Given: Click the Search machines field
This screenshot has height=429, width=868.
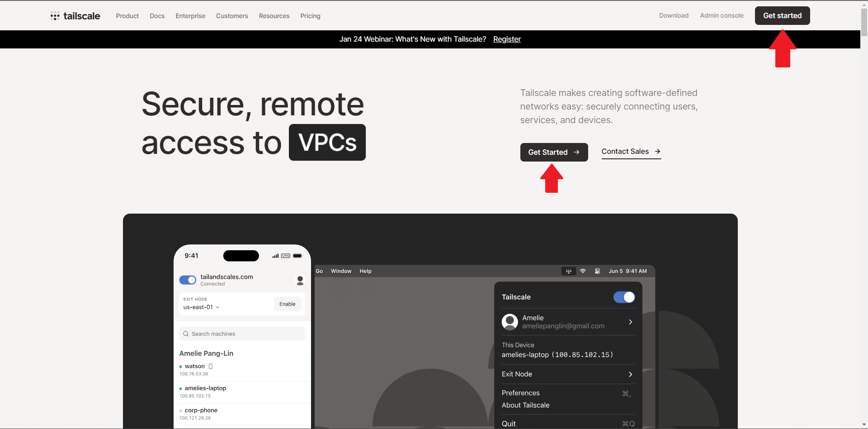Looking at the screenshot, I should (242, 334).
